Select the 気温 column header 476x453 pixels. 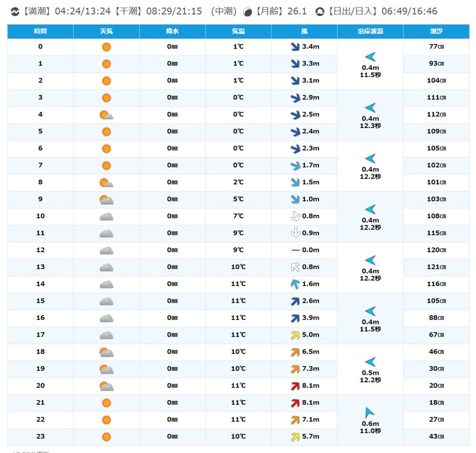pos(238,31)
